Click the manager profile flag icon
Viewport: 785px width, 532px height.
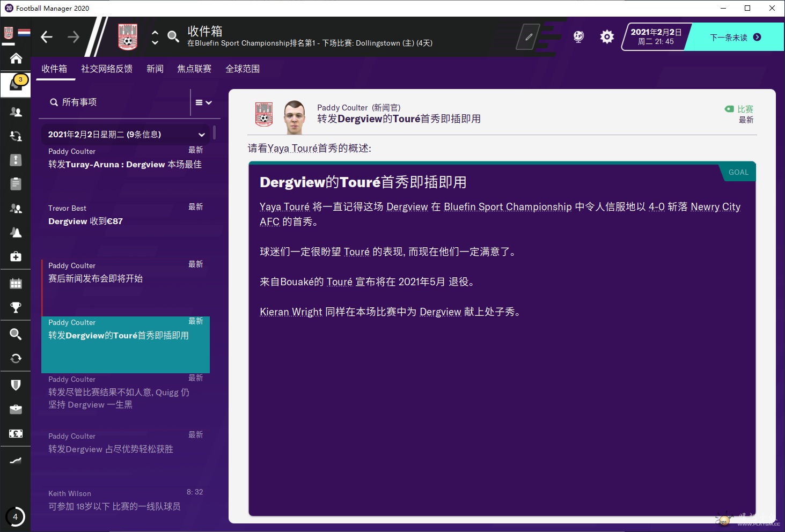coord(24,33)
